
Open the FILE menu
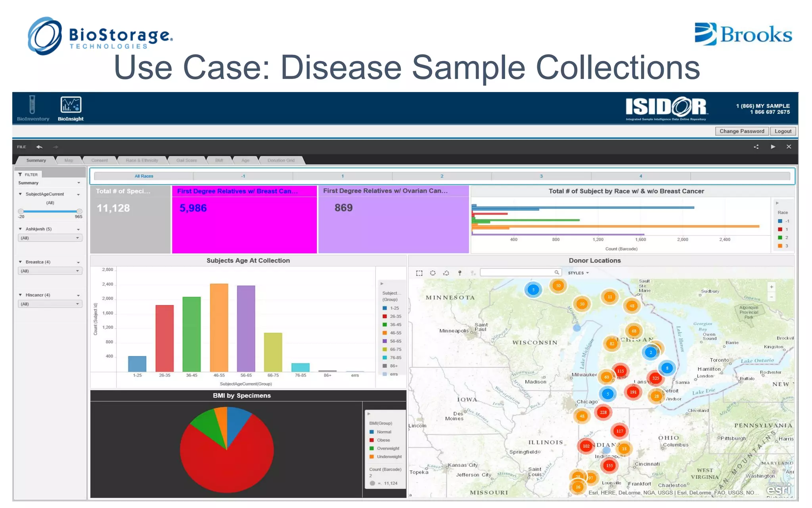click(21, 147)
